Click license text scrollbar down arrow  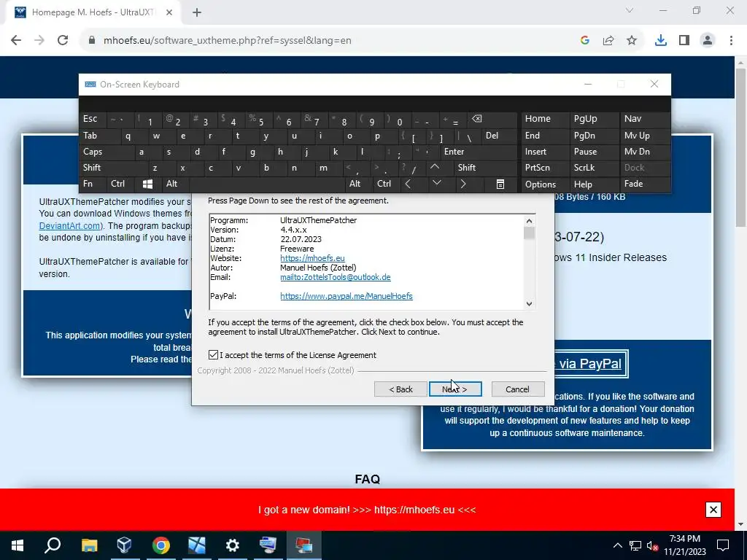point(529,304)
